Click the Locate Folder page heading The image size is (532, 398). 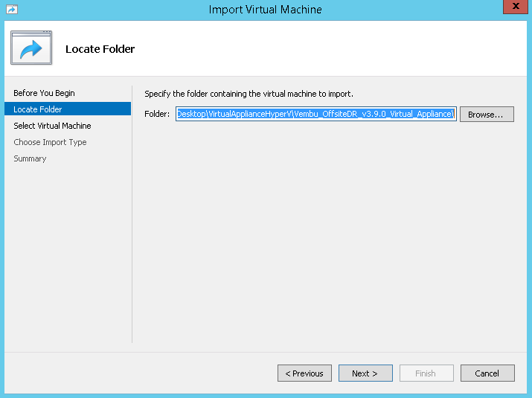coord(100,49)
